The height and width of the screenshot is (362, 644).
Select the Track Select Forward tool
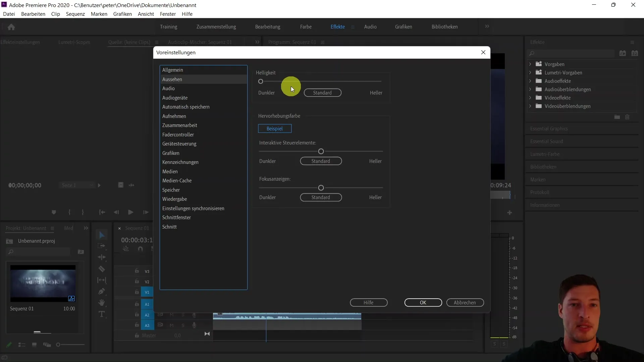tap(102, 246)
